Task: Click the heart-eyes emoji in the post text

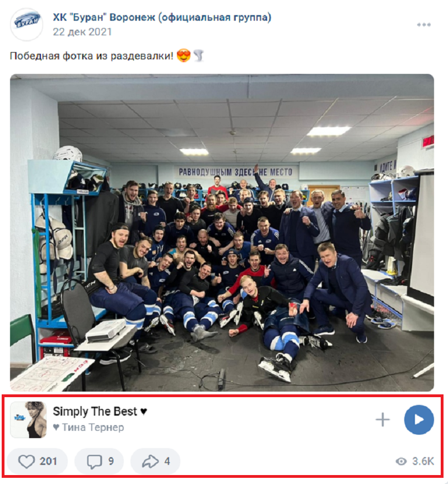Action: 184,56
